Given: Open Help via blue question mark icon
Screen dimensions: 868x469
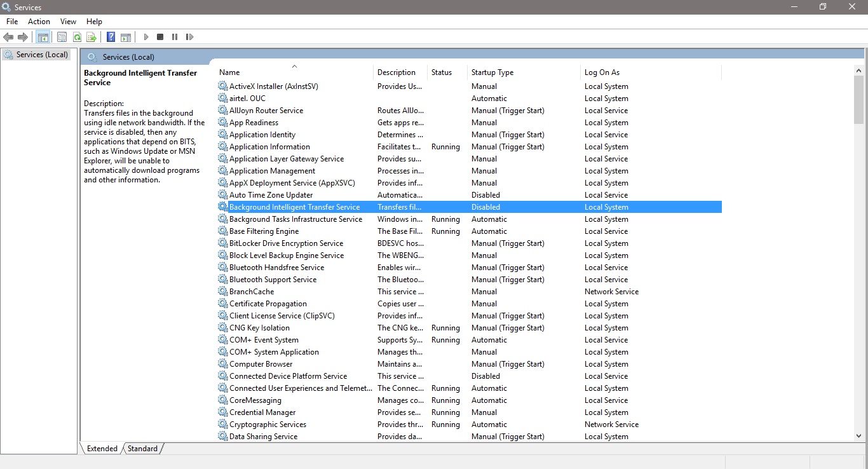Looking at the screenshot, I should pyautogui.click(x=111, y=37).
